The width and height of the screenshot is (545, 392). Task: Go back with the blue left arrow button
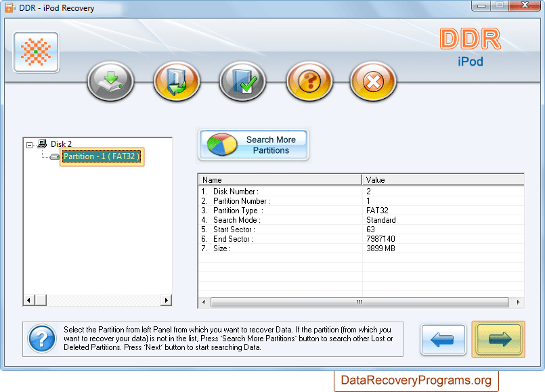tap(443, 339)
